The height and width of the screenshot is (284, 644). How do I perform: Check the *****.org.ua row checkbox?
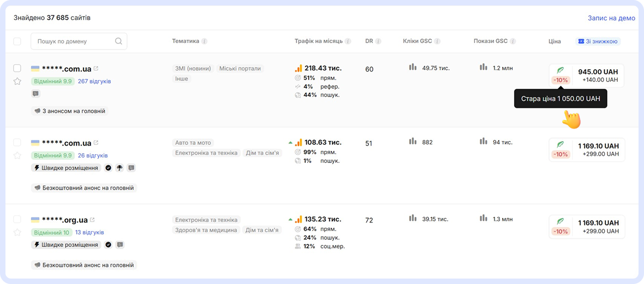[x=17, y=220]
